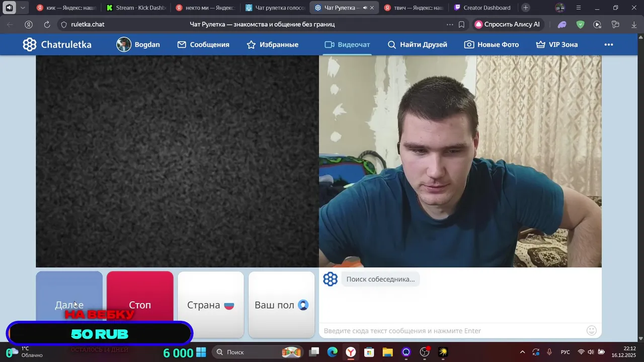This screenshot has height=362, width=644.
Task: Open Microsoft Store from taskbar
Action: click(x=369, y=352)
